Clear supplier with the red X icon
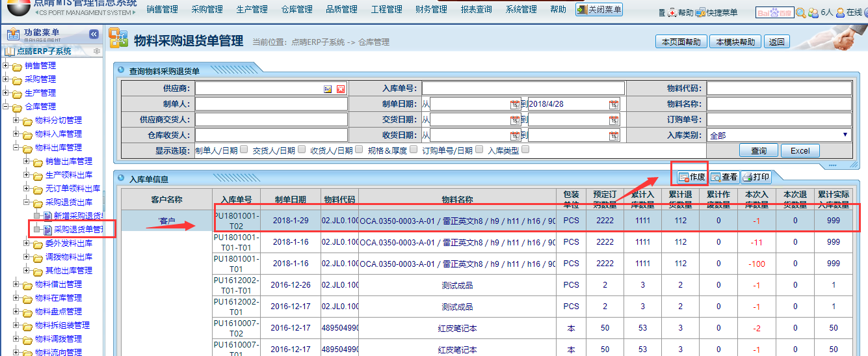The image size is (868, 356). (340, 89)
